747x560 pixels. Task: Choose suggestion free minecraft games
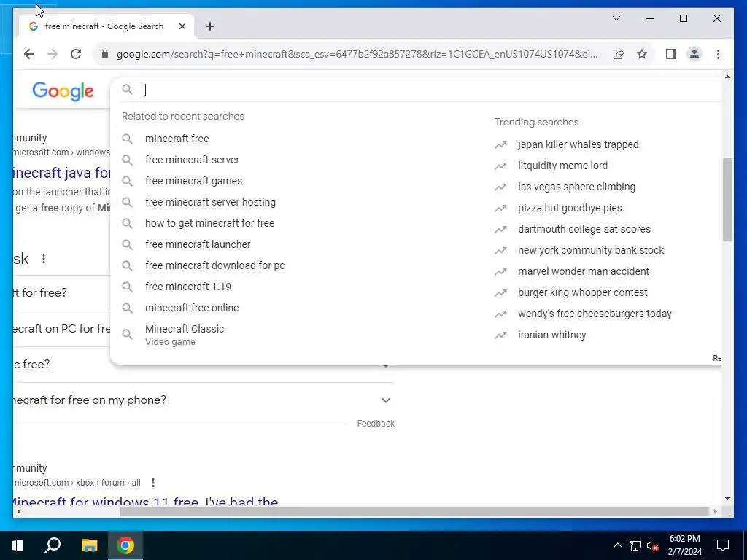click(193, 181)
